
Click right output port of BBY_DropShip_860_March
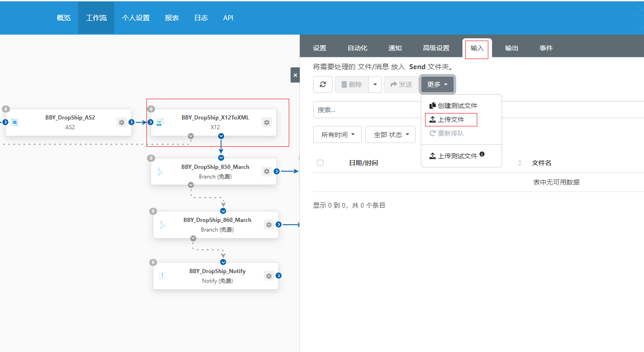coord(279,225)
